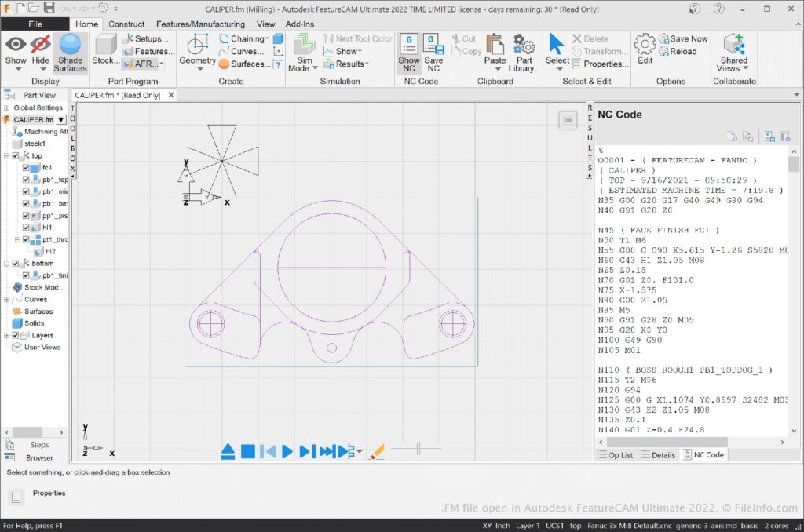
Task: Toggle the Layers checkbox in tree
Action: [x=15, y=335]
